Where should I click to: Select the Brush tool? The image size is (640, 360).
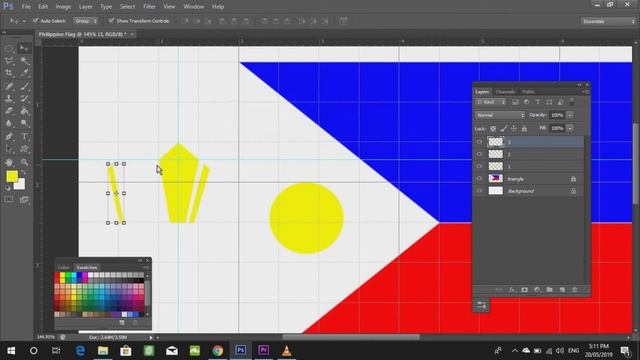tap(24, 86)
